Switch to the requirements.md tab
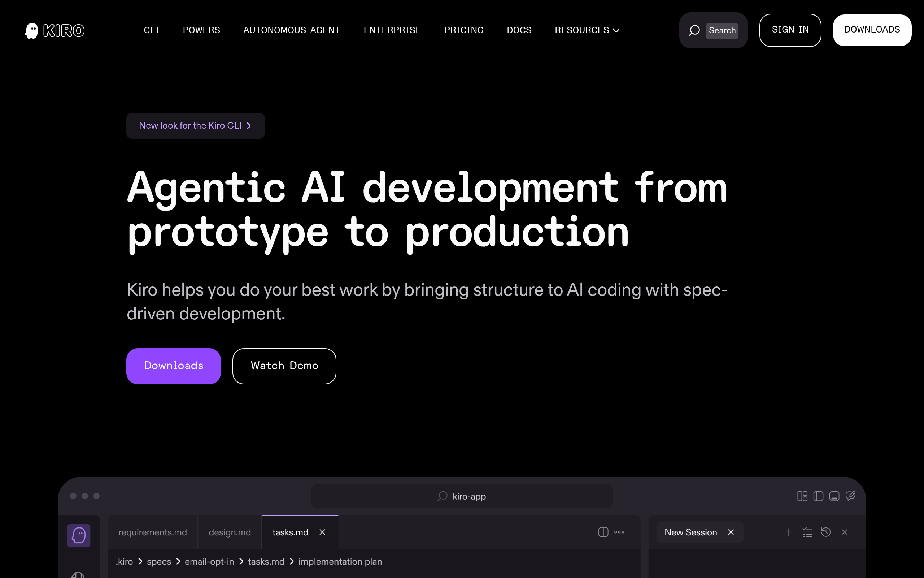 [x=153, y=532]
